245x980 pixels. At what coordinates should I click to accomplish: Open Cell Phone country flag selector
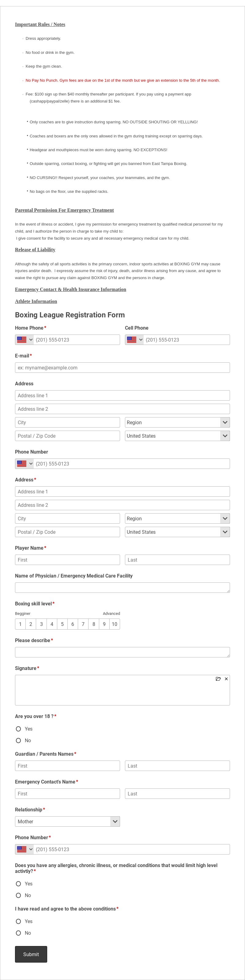click(x=134, y=340)
